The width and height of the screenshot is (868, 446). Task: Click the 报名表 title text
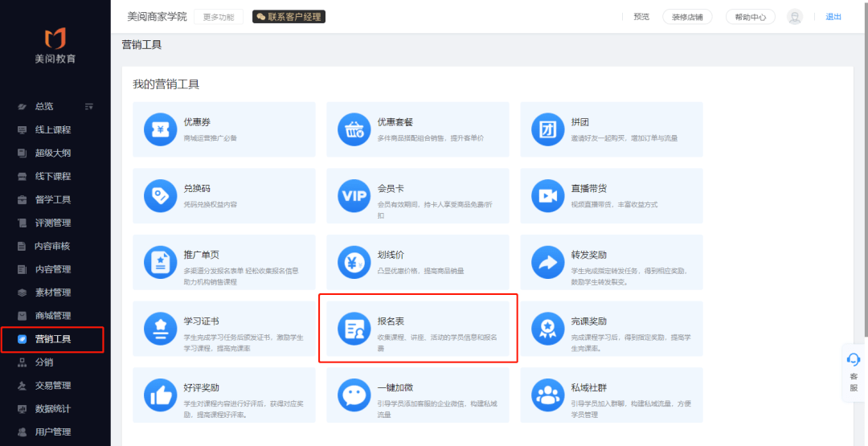(x=391, y=321)
